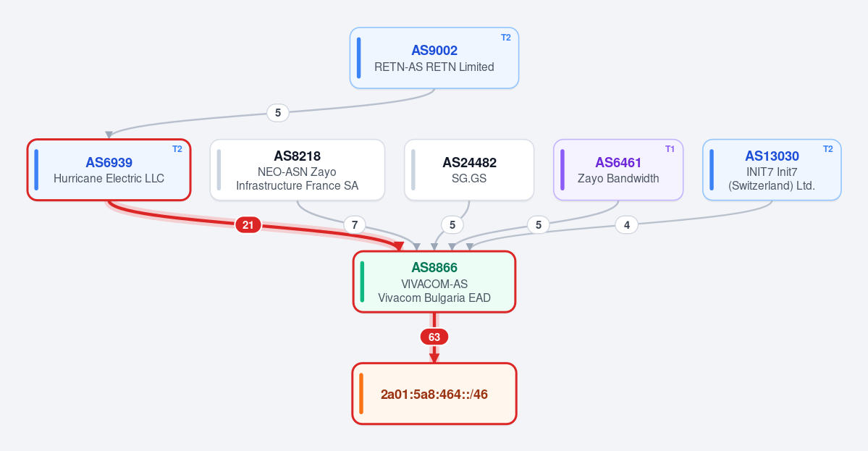Open the AS24482 SG.GS node

point(469,170)
